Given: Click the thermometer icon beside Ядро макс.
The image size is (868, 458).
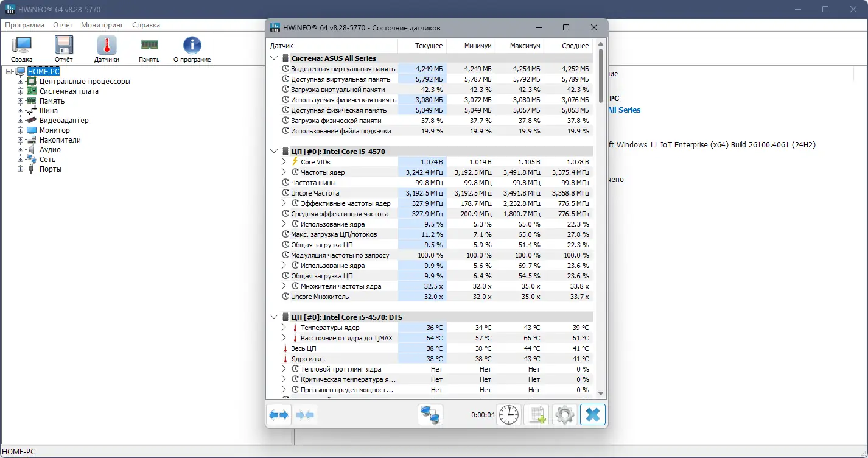Looking at the screenshot, I should coord(285,359).
